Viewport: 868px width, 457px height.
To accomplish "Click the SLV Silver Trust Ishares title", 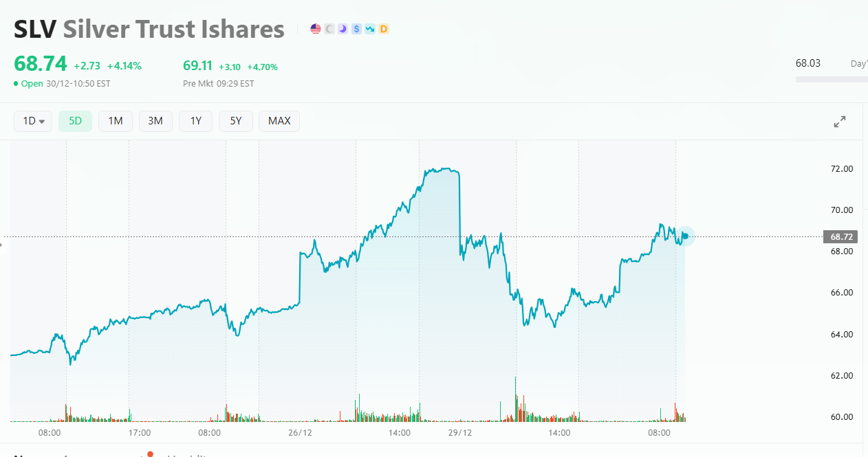I will 149,30.
